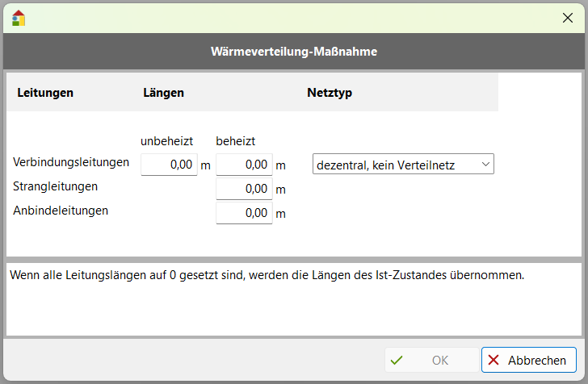Click the house application icon in title bar

[18, 18]
